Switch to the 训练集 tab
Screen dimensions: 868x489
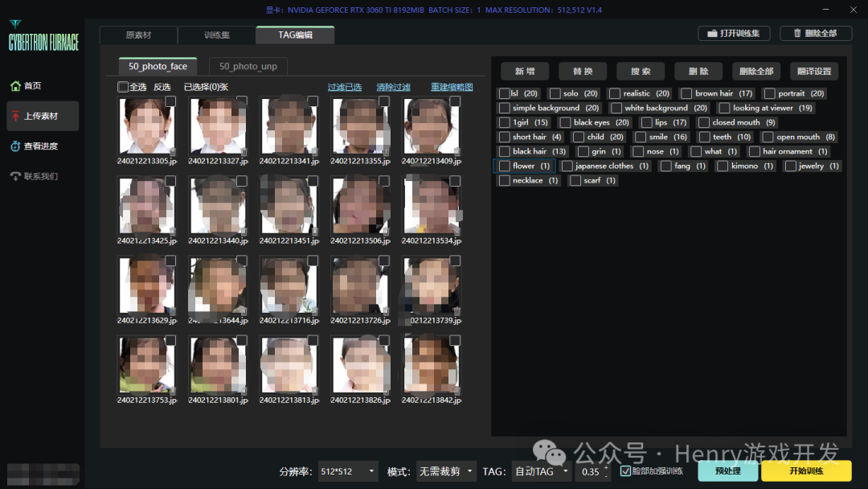[x=216, y=35]
